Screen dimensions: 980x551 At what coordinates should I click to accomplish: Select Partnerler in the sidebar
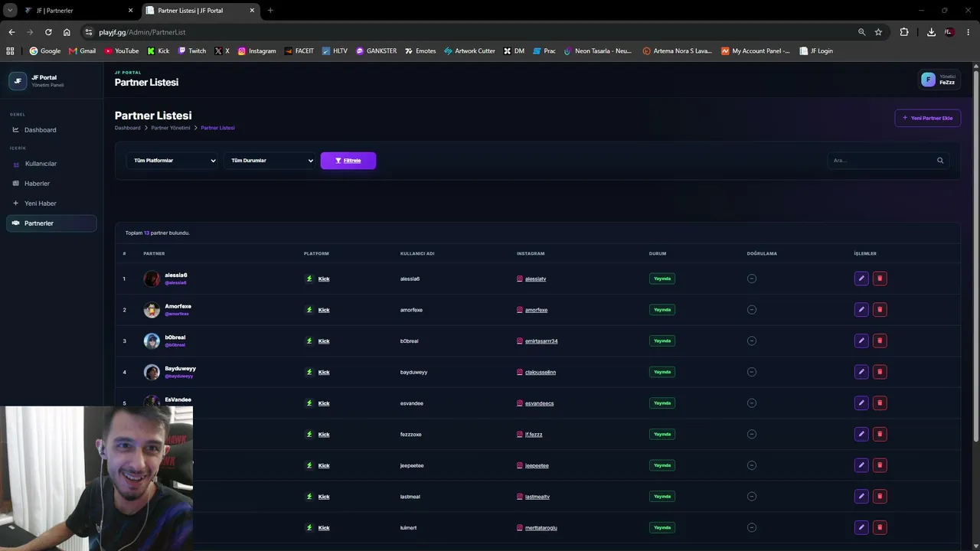coord(51,223)
